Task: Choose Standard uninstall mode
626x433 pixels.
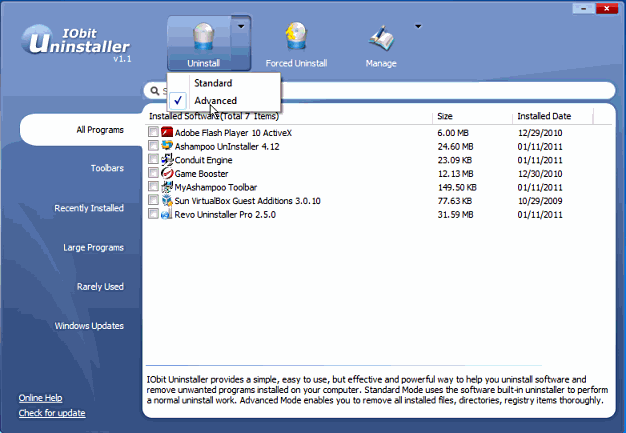Action: [224, 83]
